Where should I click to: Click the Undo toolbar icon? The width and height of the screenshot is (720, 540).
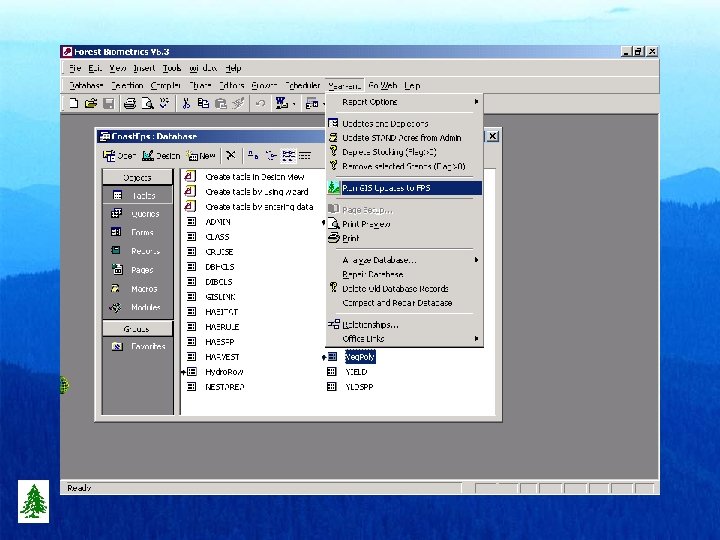[260, 103]
